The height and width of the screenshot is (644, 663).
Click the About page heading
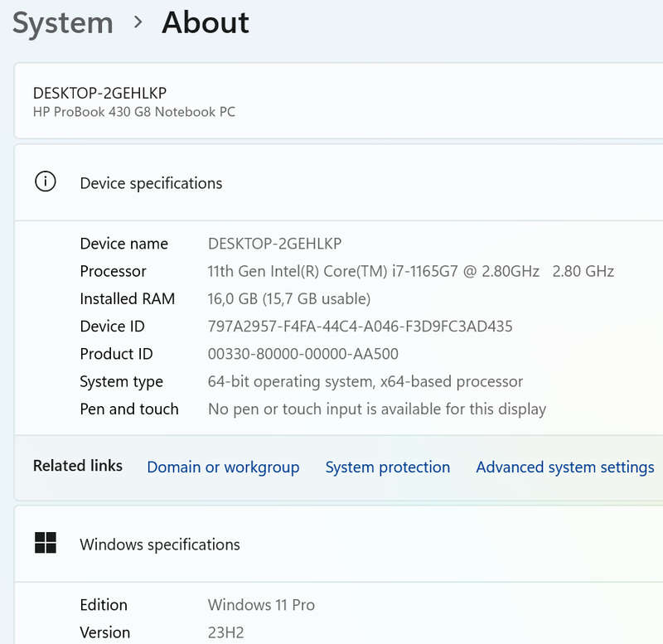pos(206,22)
